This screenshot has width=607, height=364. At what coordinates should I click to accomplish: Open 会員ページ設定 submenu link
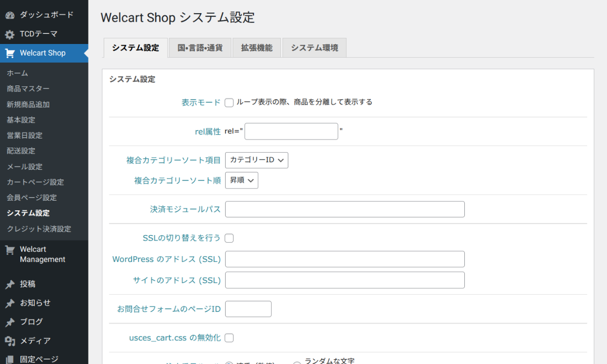click(x=31, y=198)
